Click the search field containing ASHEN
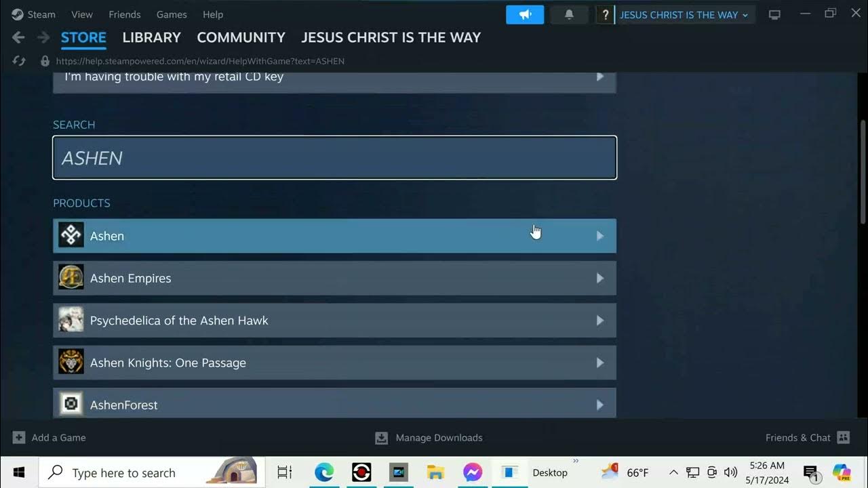Screen dimensions: 868x488 [x=334, y=158]
